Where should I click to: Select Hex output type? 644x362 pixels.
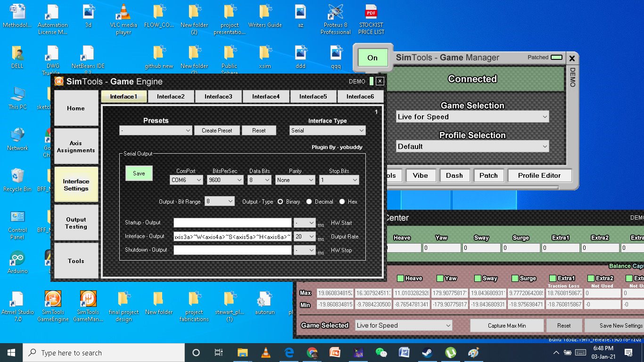pos(342,202)
